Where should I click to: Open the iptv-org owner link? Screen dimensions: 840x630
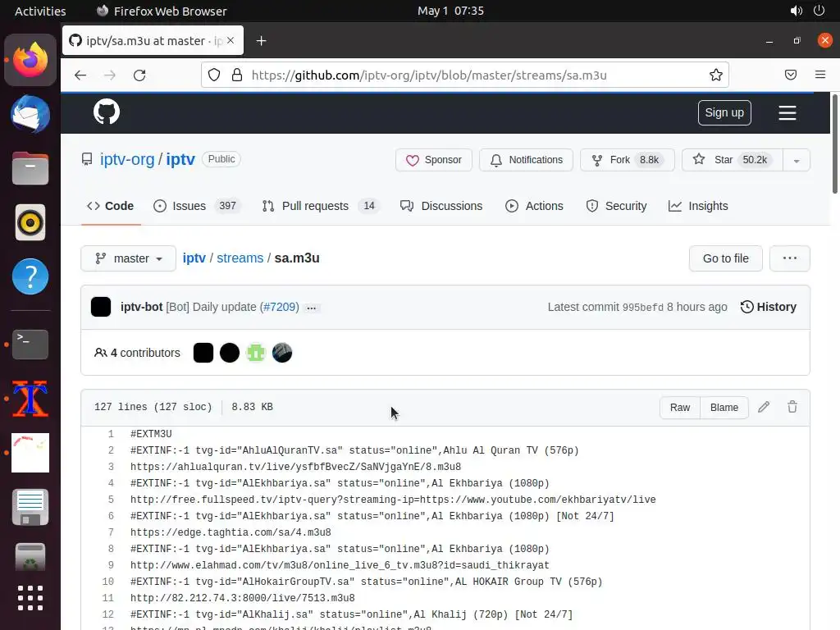click(x=127, y=159)
